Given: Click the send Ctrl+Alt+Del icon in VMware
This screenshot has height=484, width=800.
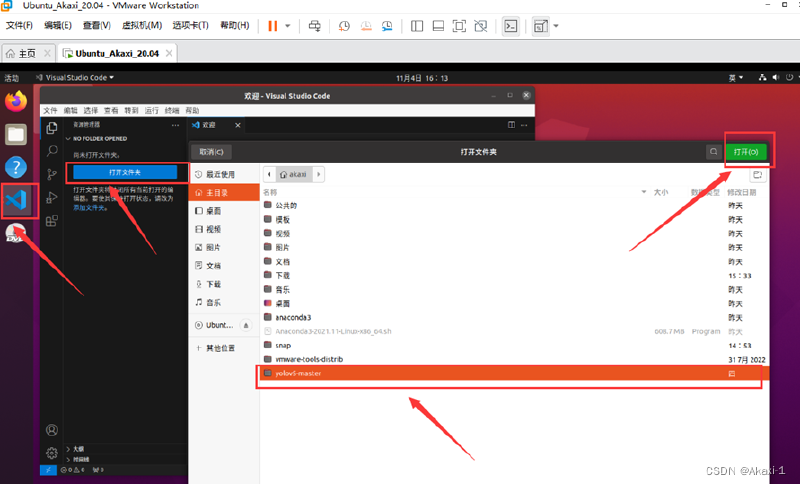Looking at the screenshot, I should 315,26.
